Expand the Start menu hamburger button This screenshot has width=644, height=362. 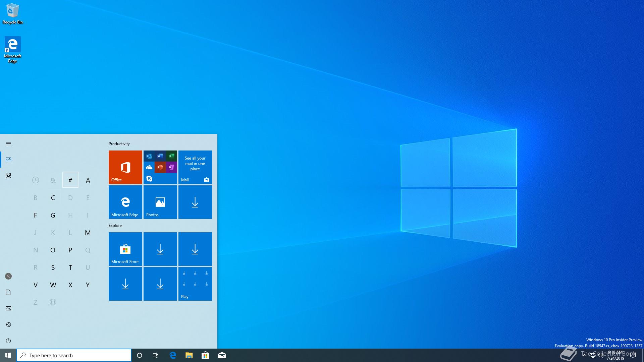8,143
